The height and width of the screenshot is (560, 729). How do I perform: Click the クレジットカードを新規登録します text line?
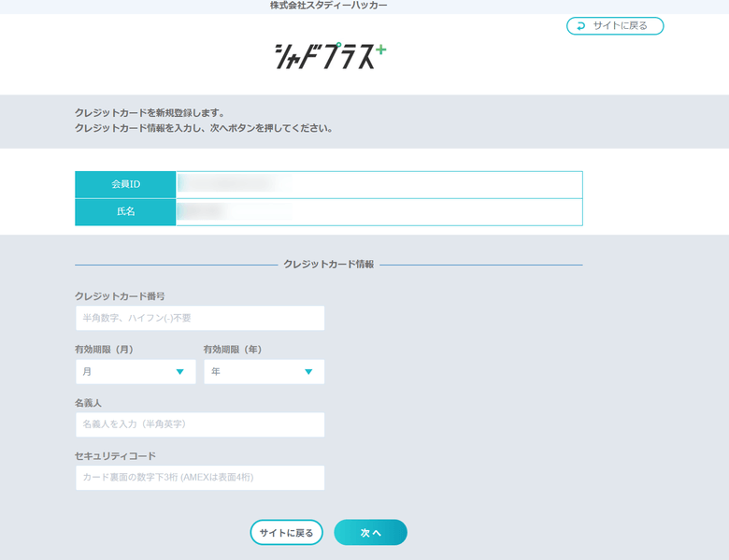click(x=150, y=113)
